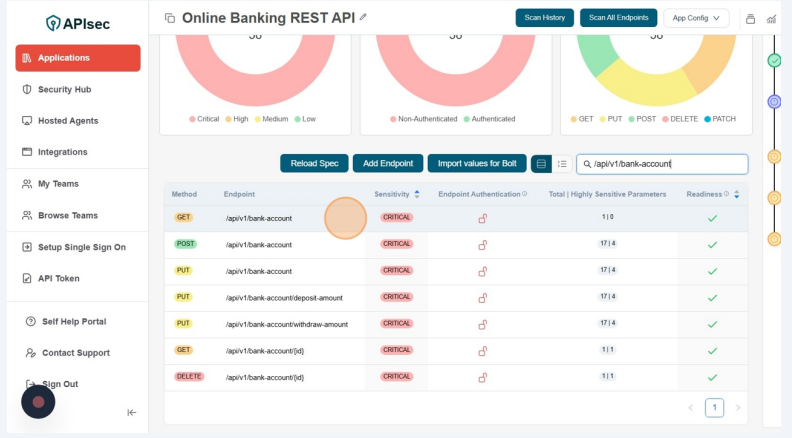Go to Hosted Agents in the sidebar
The height and width of the screenshot is (438, 792).
coord(68,120)
